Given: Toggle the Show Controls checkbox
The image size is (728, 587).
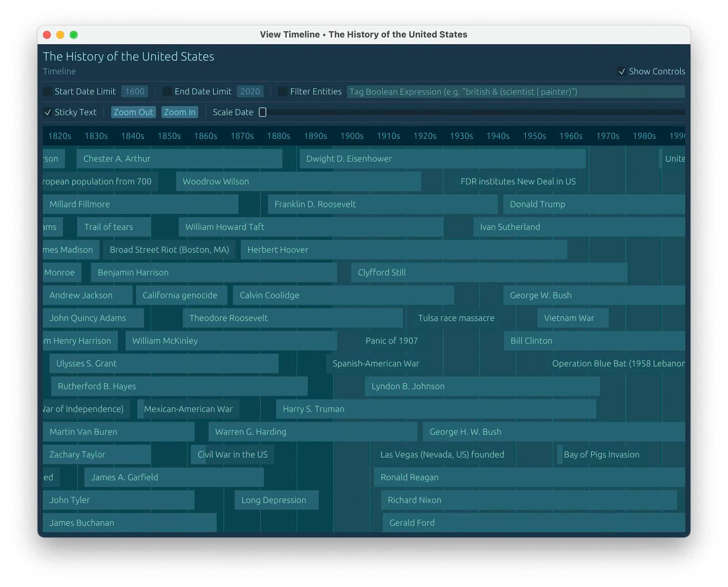Looking at the screenshot, I should pyautogui.click(x=621, y=71).
